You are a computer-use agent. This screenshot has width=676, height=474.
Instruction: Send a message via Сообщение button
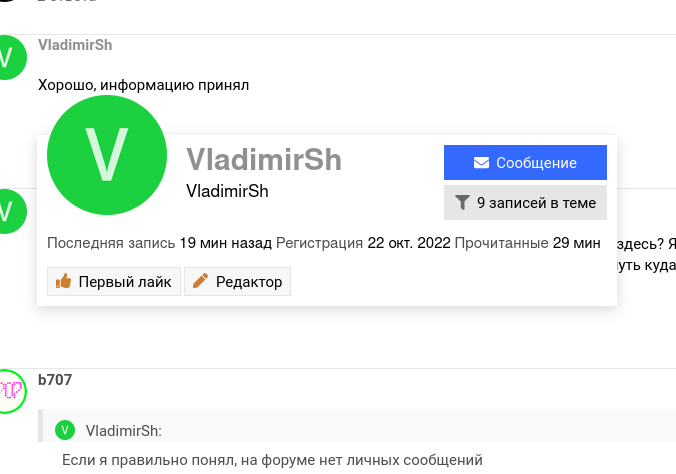525,163
